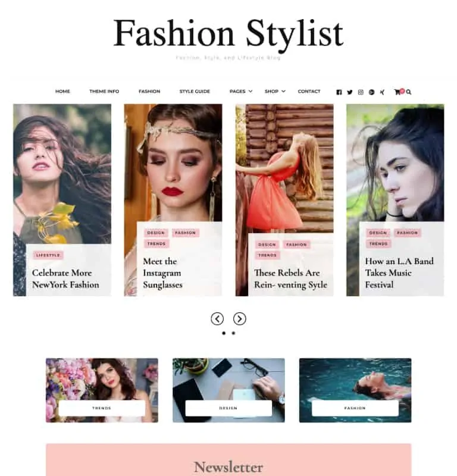Open the Contact menu link
457x476 pixels.
[x=309, y=92]
